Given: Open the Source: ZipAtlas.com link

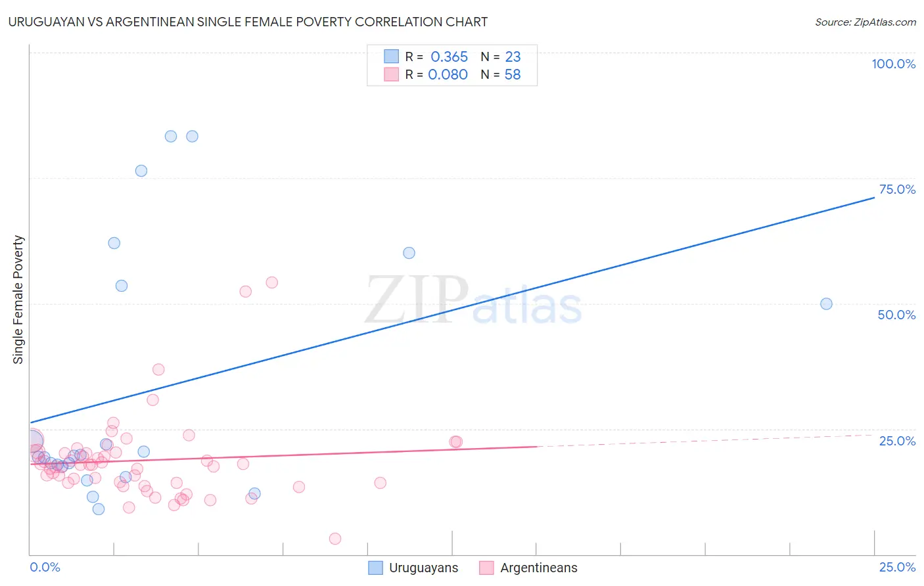Looking at the screenshot, I should [x=866, y=22].
